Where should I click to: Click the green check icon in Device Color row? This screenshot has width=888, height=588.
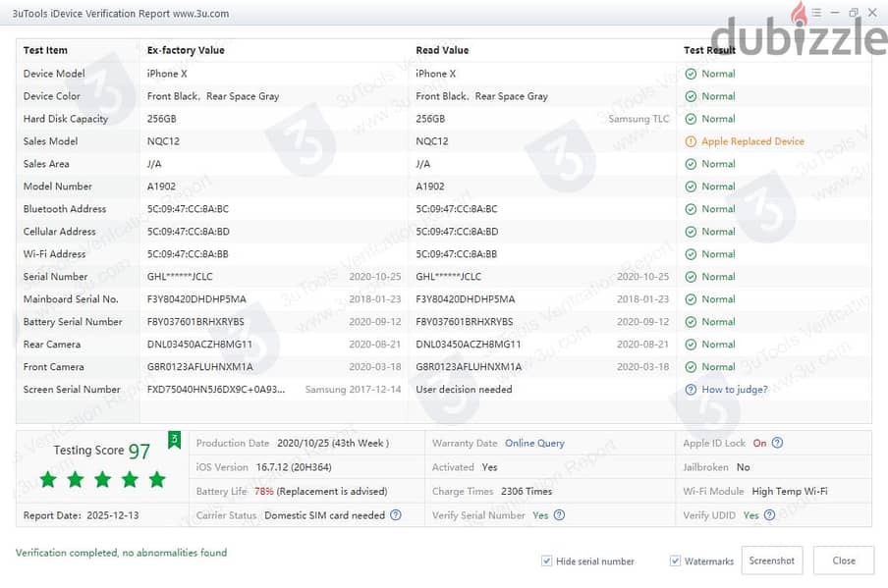pyautogui.click(x=691, y=96)
